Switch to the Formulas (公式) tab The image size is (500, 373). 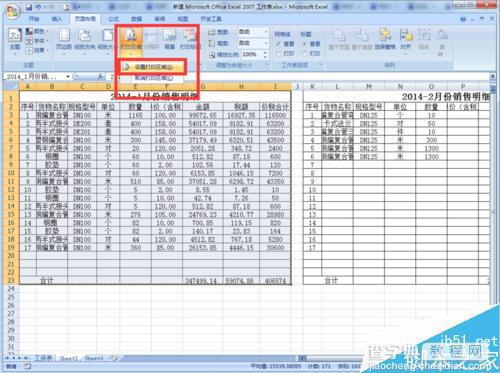[x=113, y=19]
